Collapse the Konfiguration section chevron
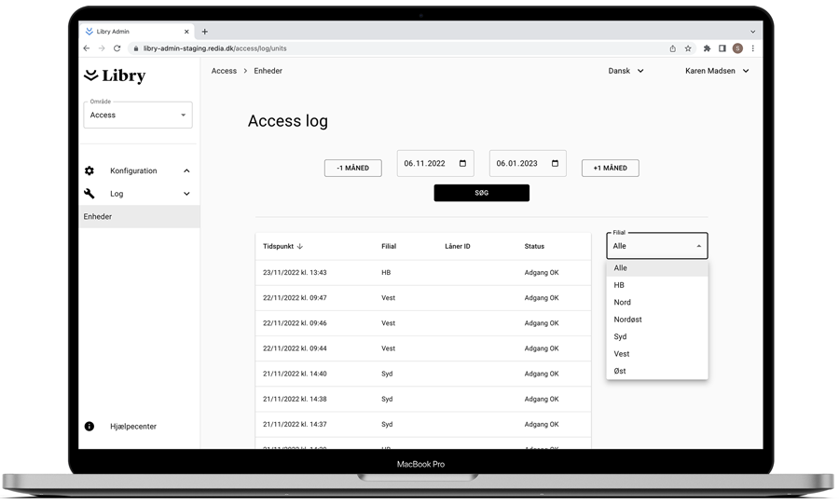Image resolution: width=839 pixels, height=504 pixels. 186,171
